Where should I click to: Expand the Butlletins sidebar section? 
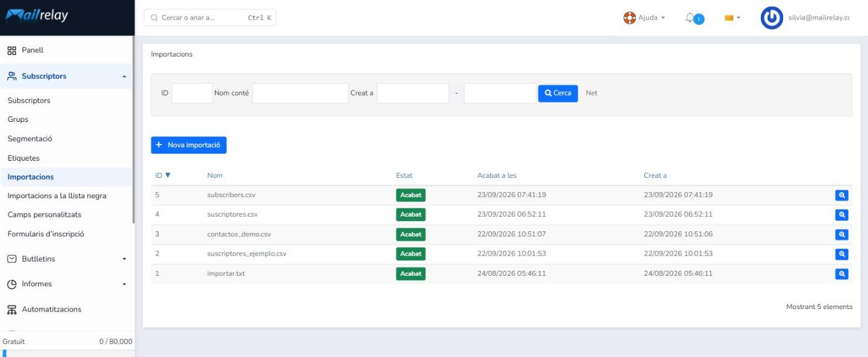(x=66, y=259)
